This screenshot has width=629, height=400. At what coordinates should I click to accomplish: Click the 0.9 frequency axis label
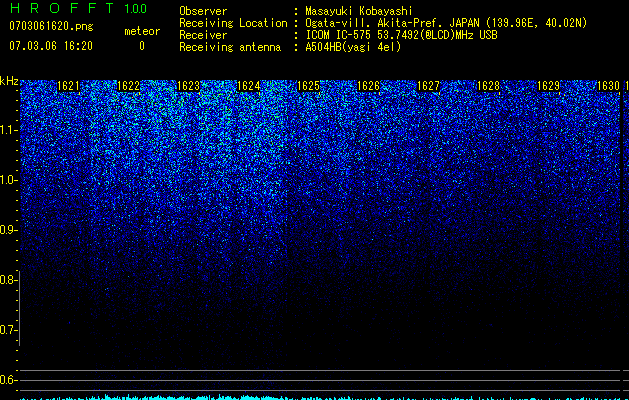(x=8, y=230)
